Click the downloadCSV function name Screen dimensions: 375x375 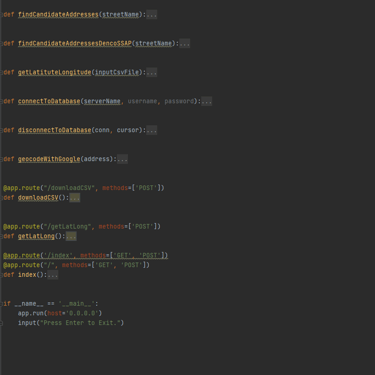38,198
